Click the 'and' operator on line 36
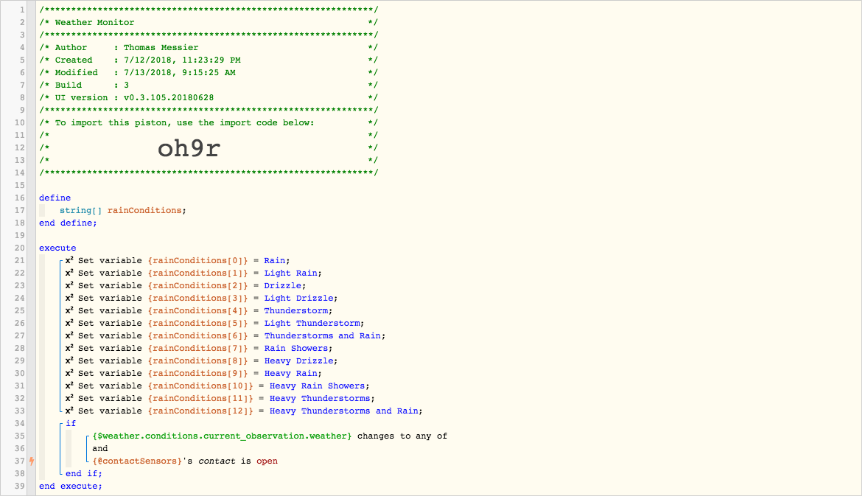The image size is (868, 502). 100,449
